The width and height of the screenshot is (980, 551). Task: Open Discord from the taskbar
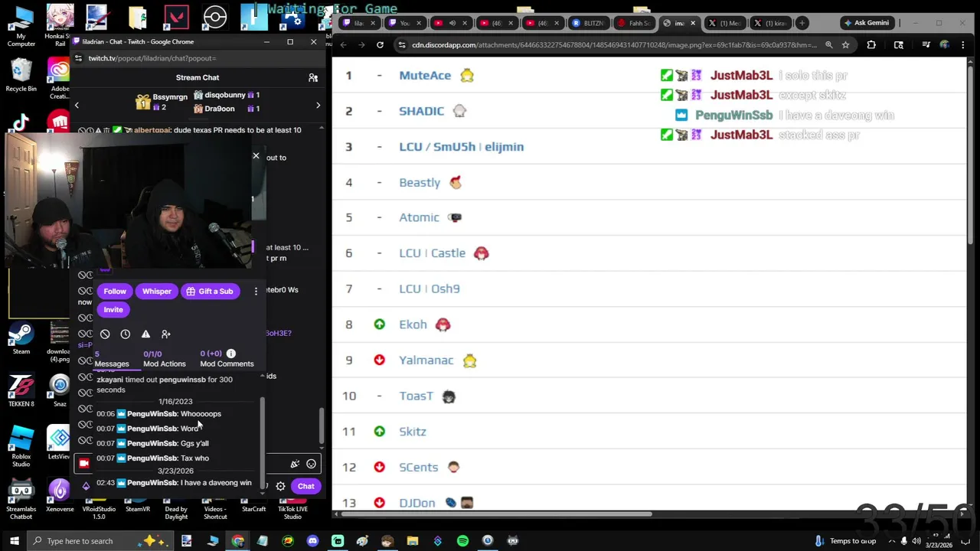pos(312,541)
